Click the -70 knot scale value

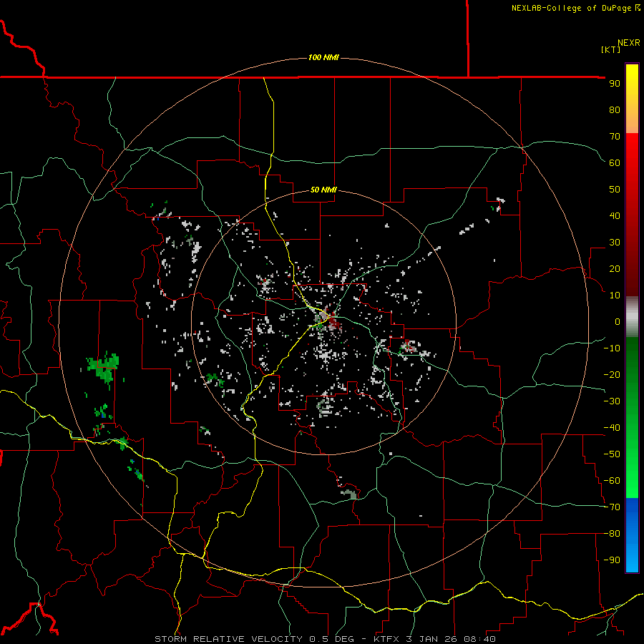click(x=612, y=507)
